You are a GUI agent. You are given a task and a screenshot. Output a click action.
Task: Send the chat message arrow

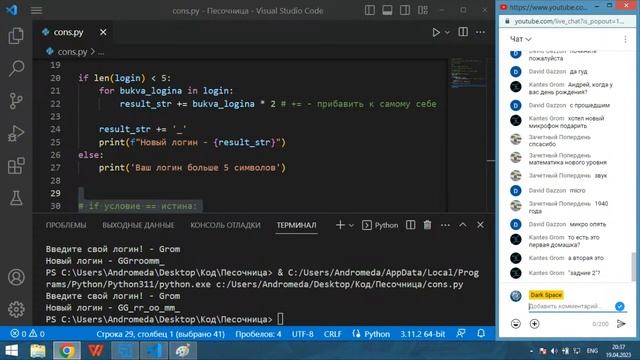tap(621, 324)
